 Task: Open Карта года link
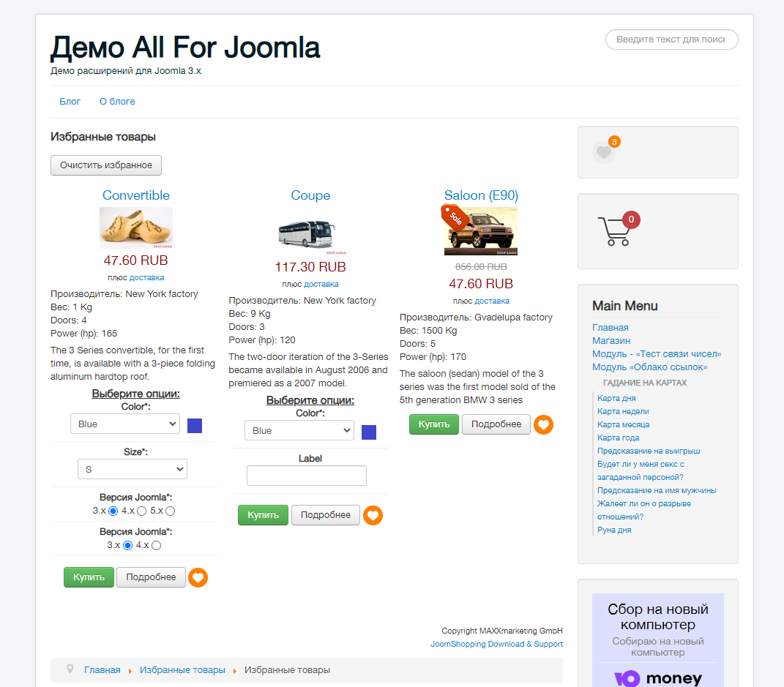click(618, 438)
